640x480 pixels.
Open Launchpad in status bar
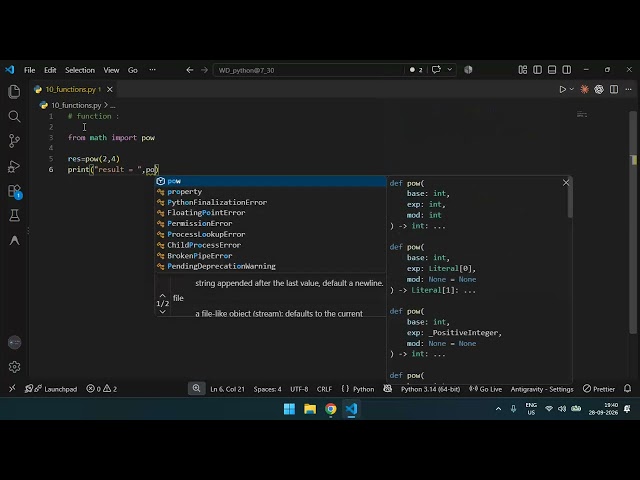pyautogui.click(x=51, y=389)
